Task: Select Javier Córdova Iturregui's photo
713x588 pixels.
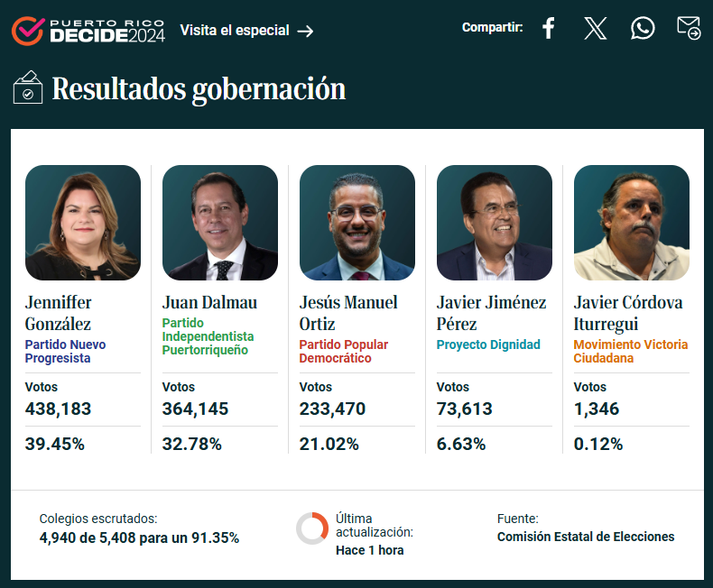Action: pyautogui.click(x=632, y=223)
